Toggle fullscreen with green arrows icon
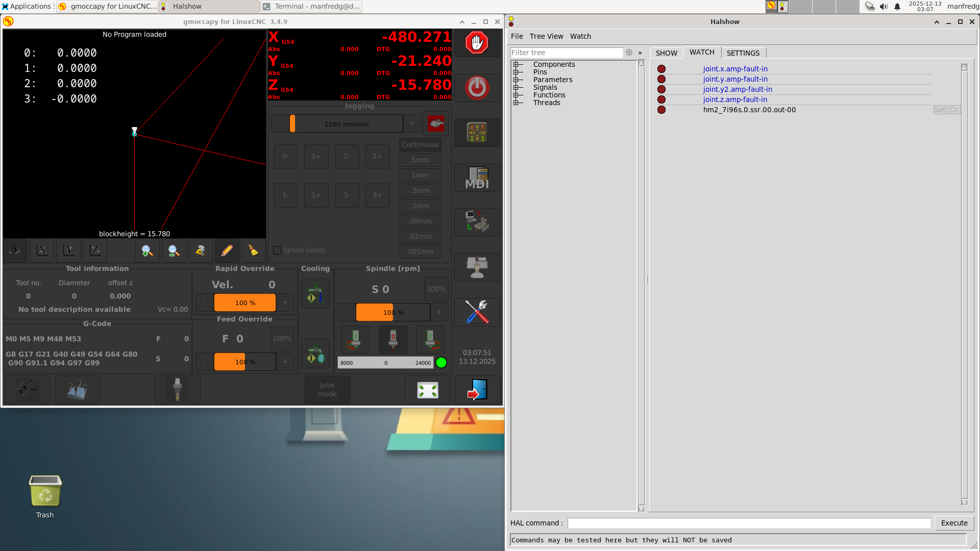 point(427,390)
